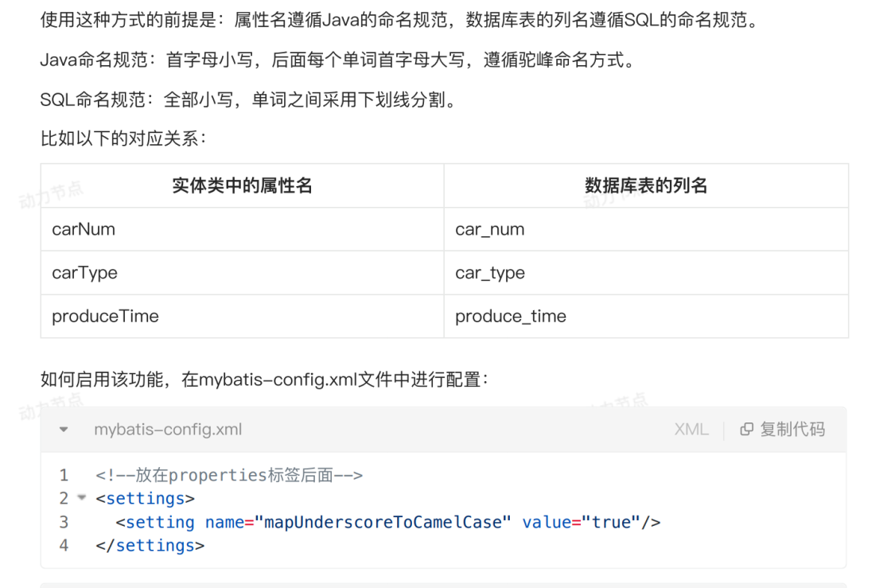Image resolution: width=895 pixels, height=588 pixels.
Task: Click the carNum table cell
Action: coord(84,229)
